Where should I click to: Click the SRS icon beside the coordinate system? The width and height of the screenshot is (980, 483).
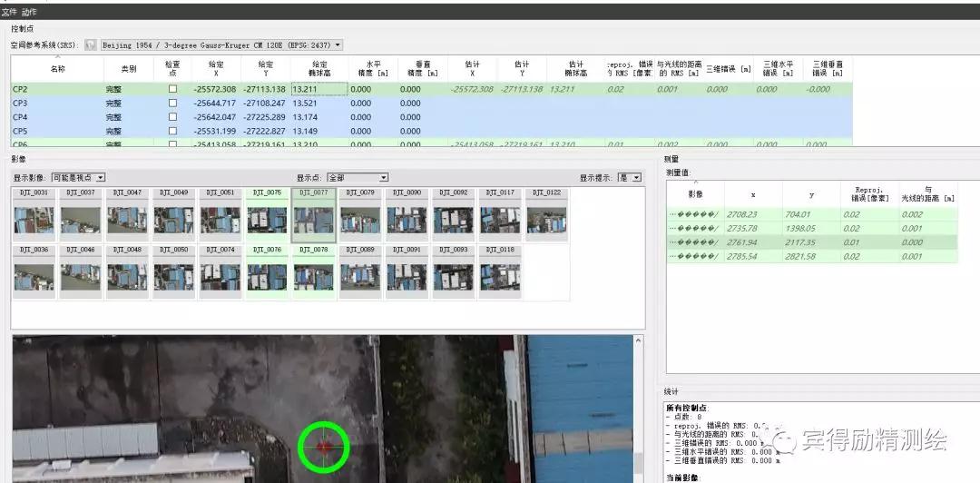click(x=90, y=44)
